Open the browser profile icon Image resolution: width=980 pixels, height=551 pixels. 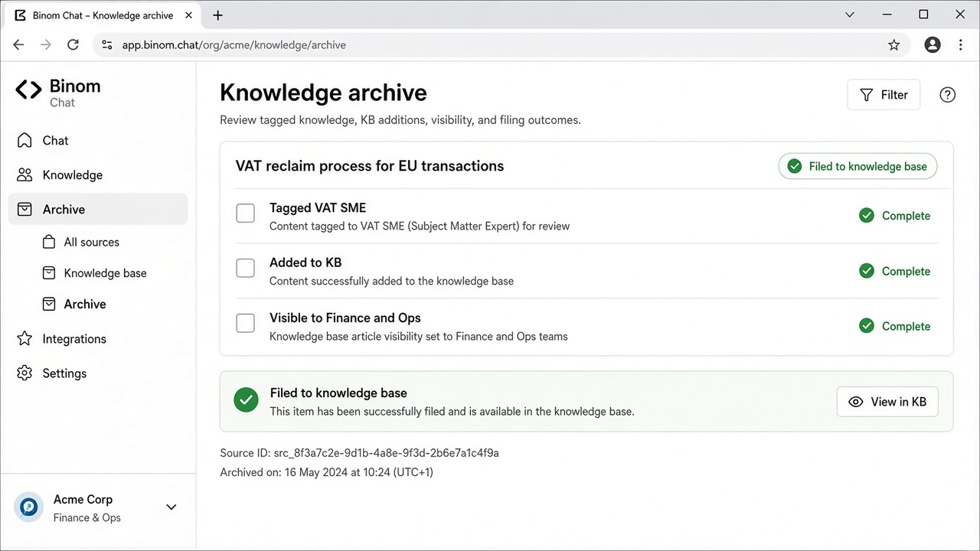(x=932, y=45)
